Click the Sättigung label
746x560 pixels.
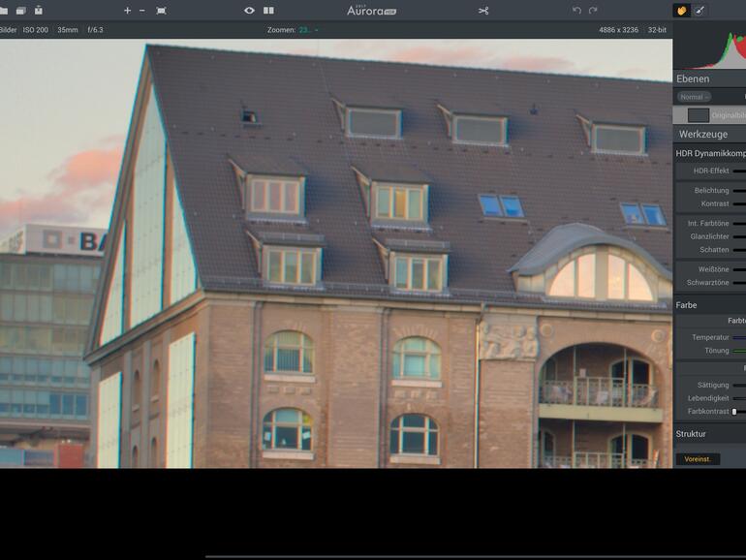[x=713, y=385]
